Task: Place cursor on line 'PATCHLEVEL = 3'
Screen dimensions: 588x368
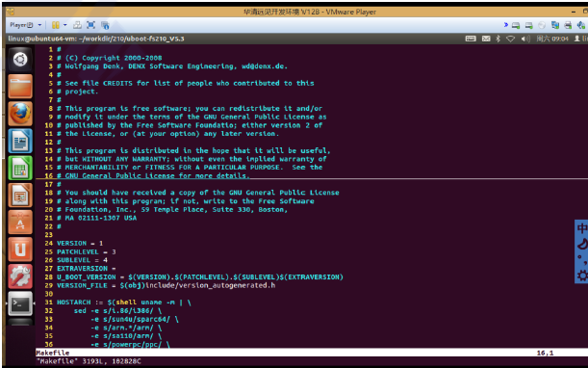Action: (x=87, y=251)
